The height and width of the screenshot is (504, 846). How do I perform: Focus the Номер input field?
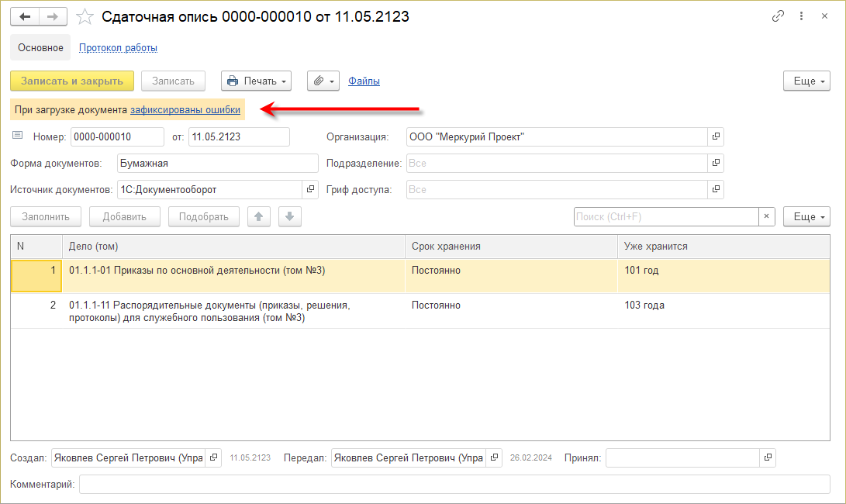117,136
